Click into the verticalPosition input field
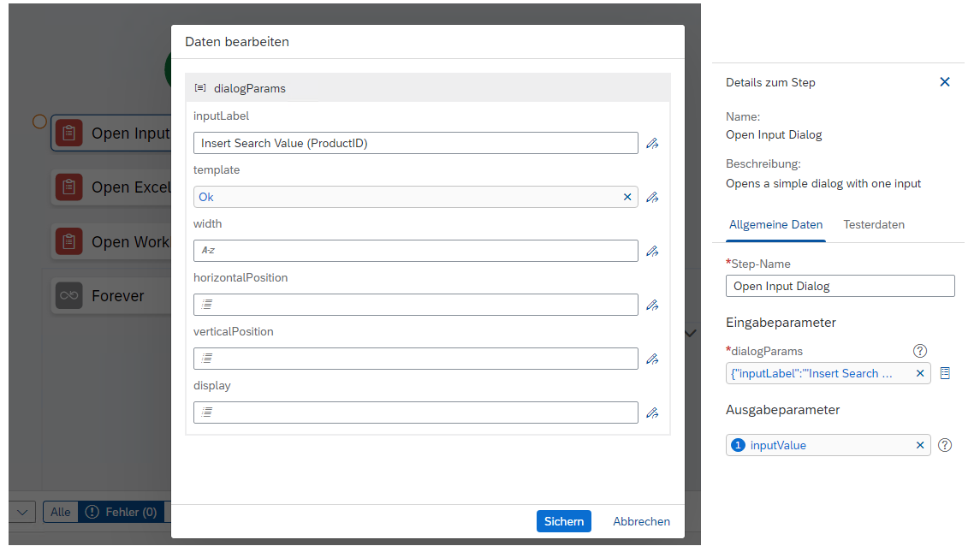This screenshot has height=552, width=980. (x=416, y=359)
